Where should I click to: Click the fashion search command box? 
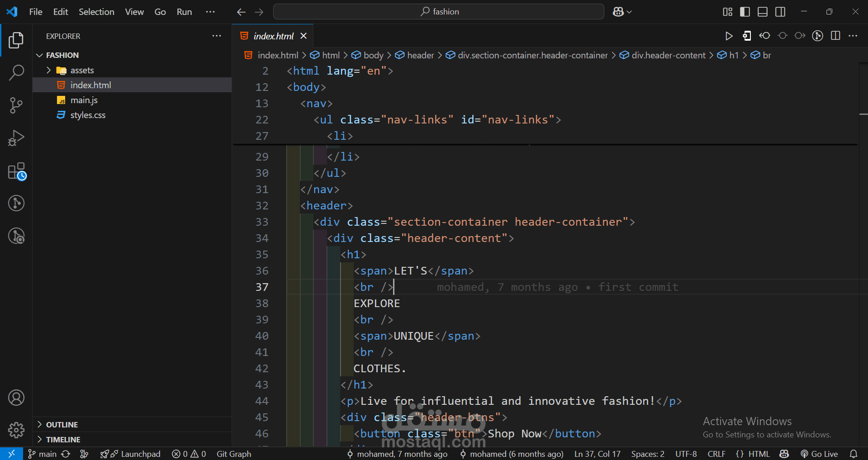click(x=439, y=12)
